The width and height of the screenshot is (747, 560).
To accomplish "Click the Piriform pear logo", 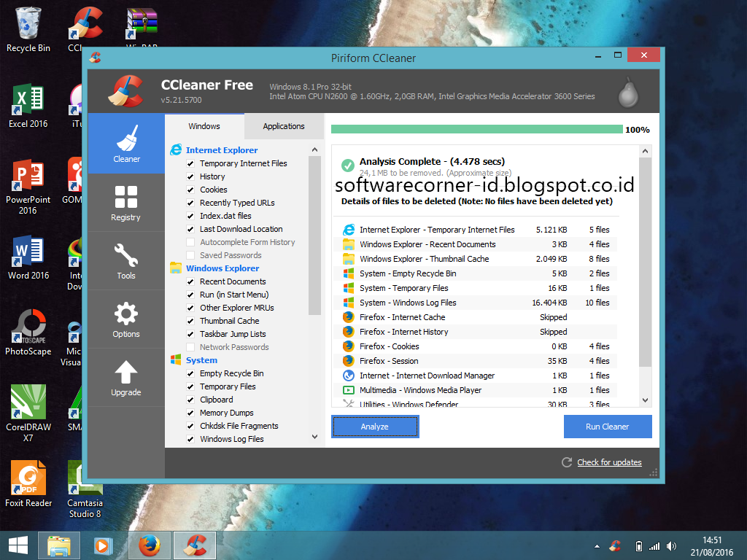I will point(628,92).
